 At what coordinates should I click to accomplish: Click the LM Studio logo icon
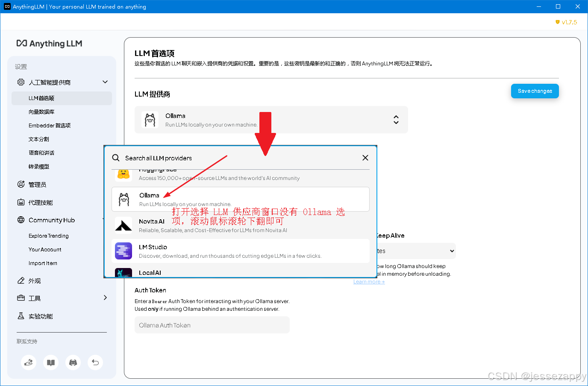(x=123, y=251)
